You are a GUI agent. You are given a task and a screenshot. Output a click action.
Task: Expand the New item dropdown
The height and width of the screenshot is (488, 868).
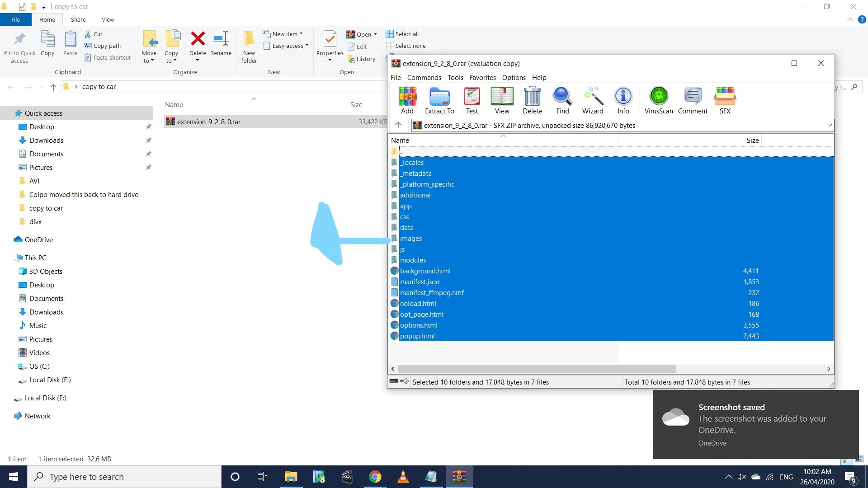pyautogui.click(x=301, y=34)
